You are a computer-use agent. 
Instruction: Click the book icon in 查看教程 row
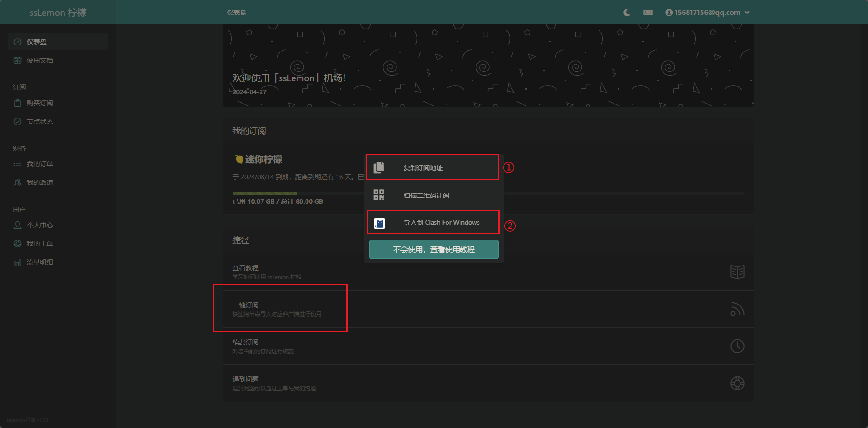(737, 272)
